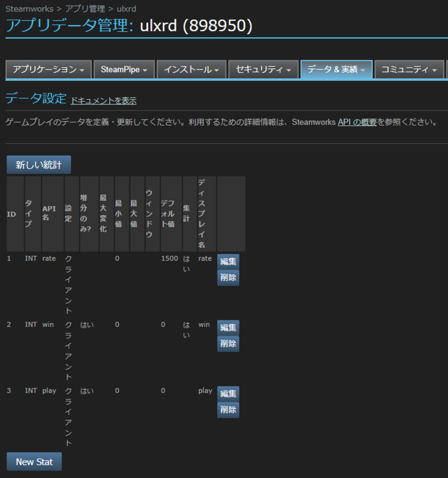This screenshot has height=478, width=448.
Task: Expand the コミュニティ menu
Action: pyautogui.click(x=409, y=70)
